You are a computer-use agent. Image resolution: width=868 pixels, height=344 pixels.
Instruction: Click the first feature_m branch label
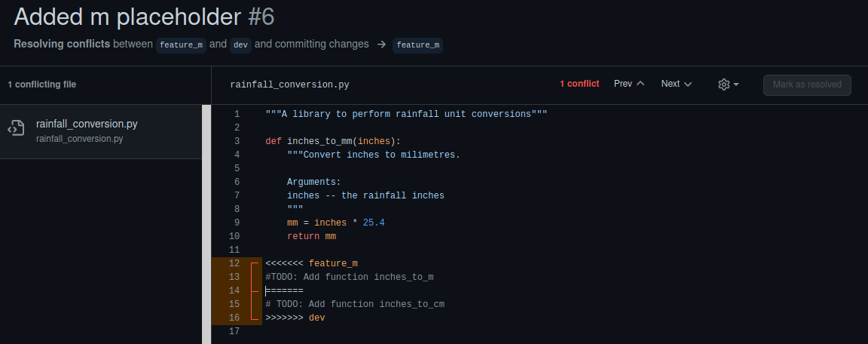click(181, 45)
